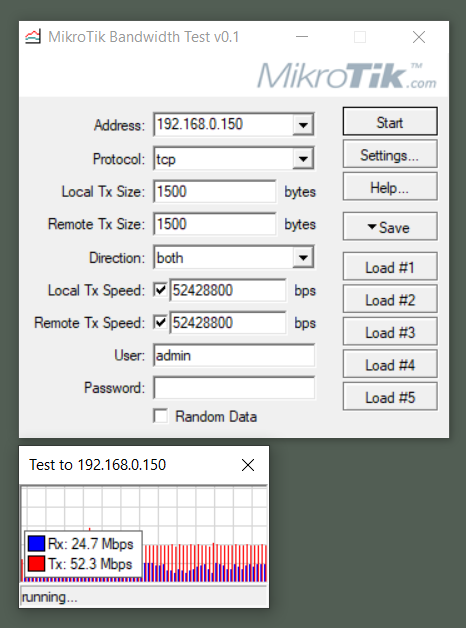Click the MikroTik.com logo banner
466x628 pixels.
(x=347, y=75)
